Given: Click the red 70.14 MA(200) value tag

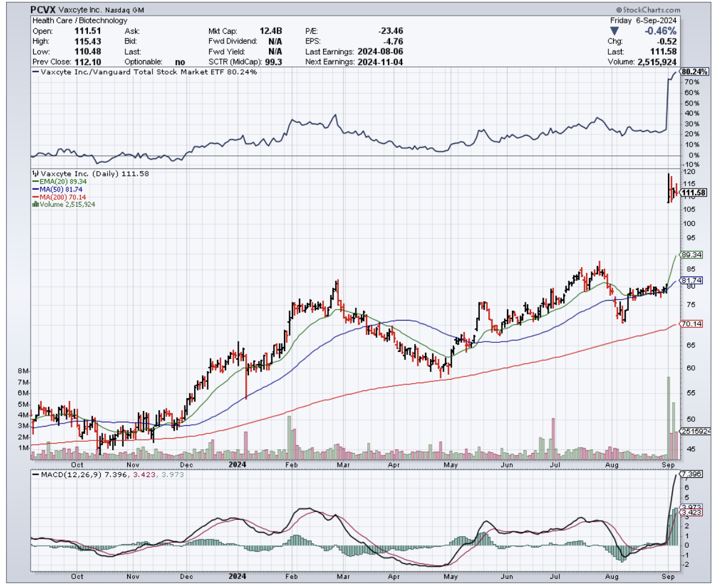Looking at the screenshot, I should pyautogui.click(x=691, y=324).
